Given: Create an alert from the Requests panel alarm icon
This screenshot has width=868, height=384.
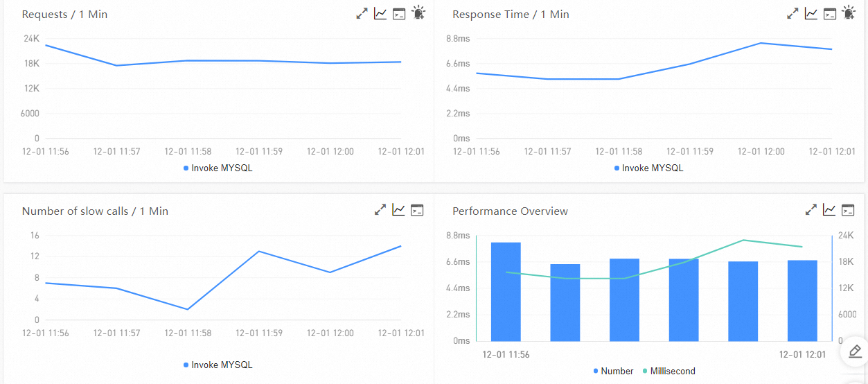Looking at the screenshot, I should 418,12.
